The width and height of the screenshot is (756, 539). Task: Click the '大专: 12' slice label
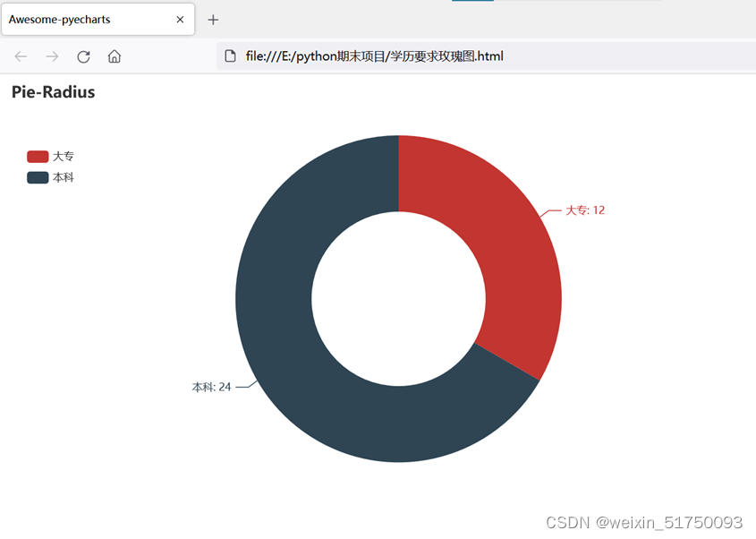585,210
